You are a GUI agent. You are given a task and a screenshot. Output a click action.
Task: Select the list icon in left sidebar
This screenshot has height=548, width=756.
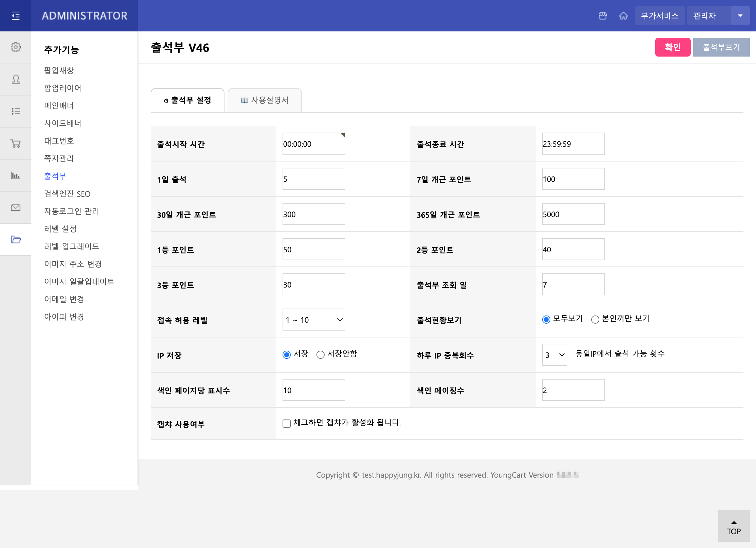tap(15, 111)
